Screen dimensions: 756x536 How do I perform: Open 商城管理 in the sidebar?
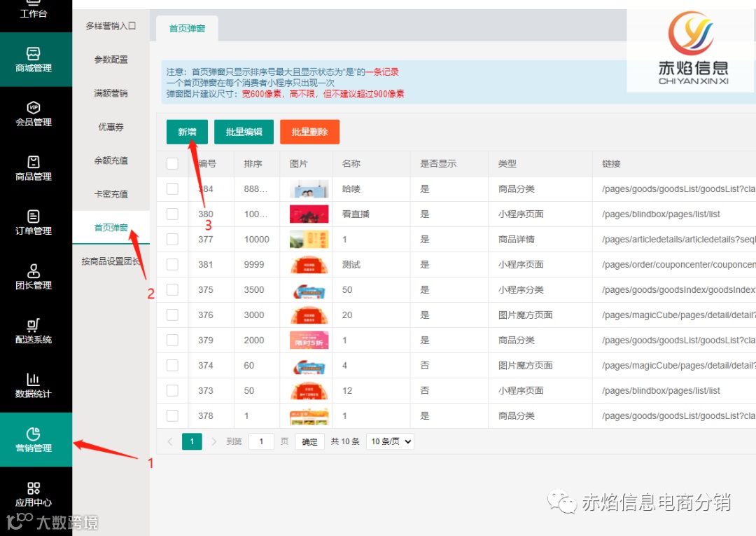tap(36, 60)
